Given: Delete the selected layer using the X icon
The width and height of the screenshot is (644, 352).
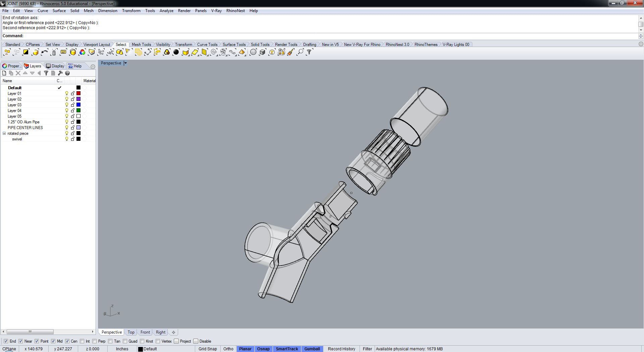Looking at the screenshot, I should tap(18, 73).
